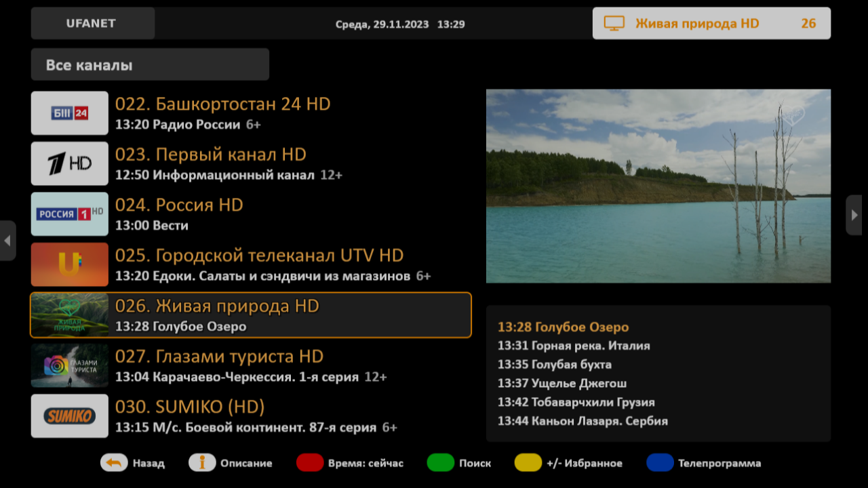Click program 13:44 Каньон Лазаря. Сербия
Viewport: 868px width, 488px height.
tap(583, 421)
